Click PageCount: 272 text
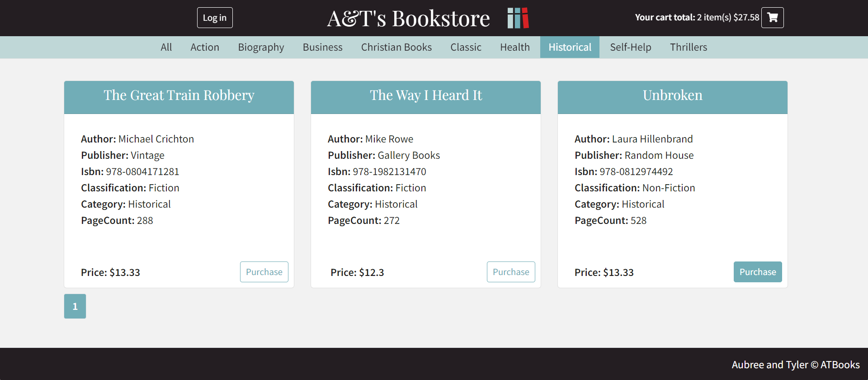Screen dimensions: 868x380 [364, 220]
